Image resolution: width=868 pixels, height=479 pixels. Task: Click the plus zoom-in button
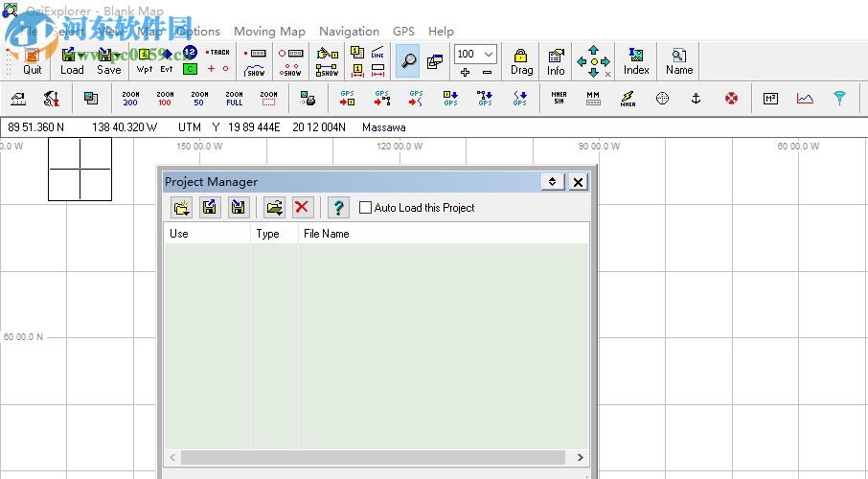tap(465, 72)
